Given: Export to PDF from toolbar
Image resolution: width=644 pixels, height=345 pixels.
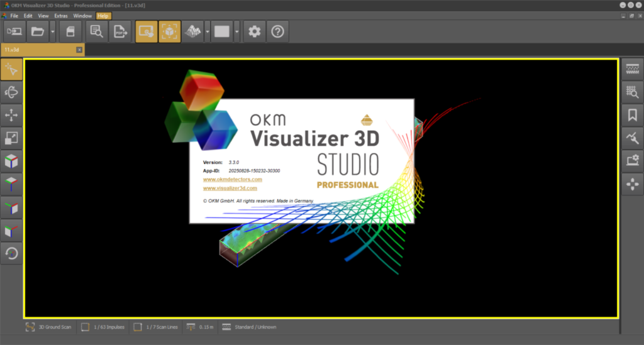Looking at the screenshot, I should pos(119,31).
